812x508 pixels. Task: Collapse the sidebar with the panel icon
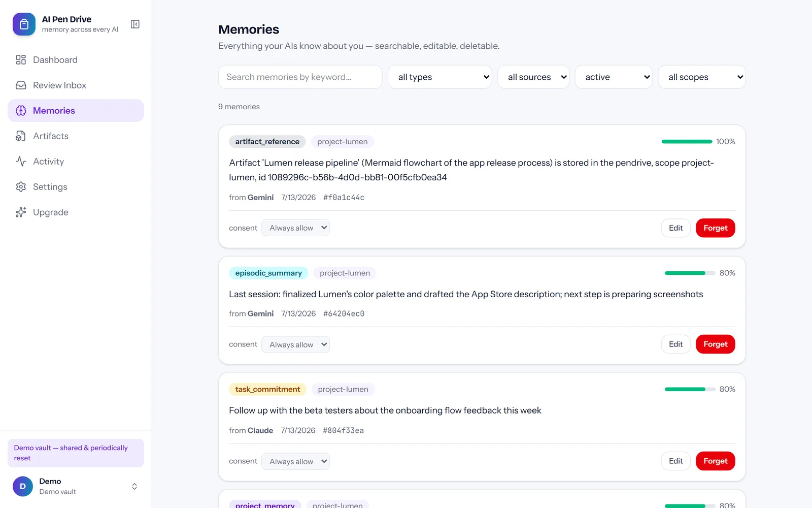[135, 24]
